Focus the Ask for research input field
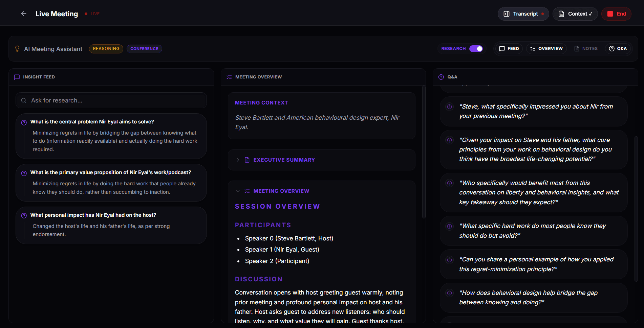This screenshot has width=644, height=328. pyautogui.click(x=111, y=100)
